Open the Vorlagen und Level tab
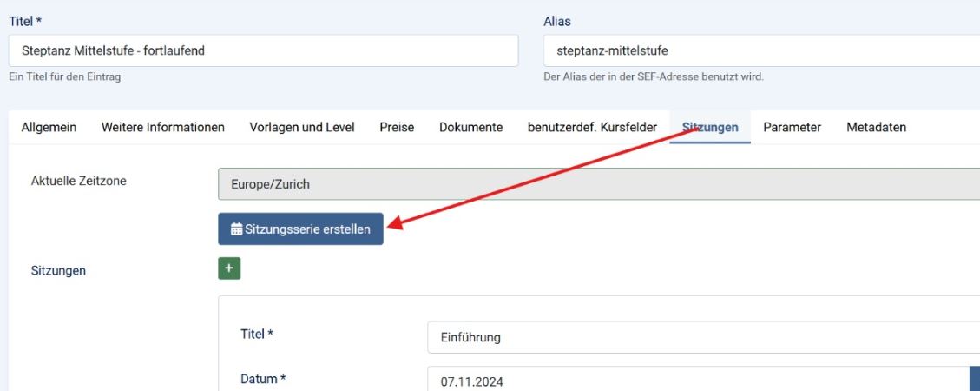Screen dimensions: 980x391 click(x=302, y=127)
